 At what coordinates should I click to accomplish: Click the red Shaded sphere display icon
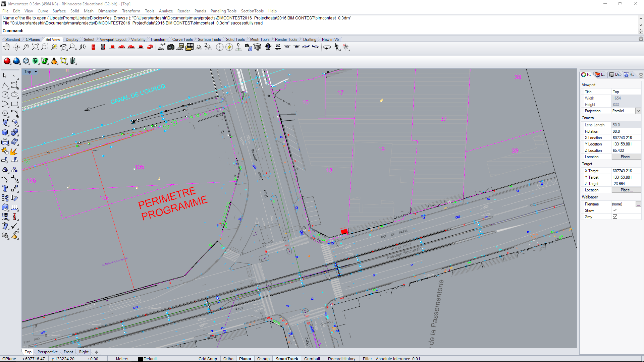pos(7,61)
